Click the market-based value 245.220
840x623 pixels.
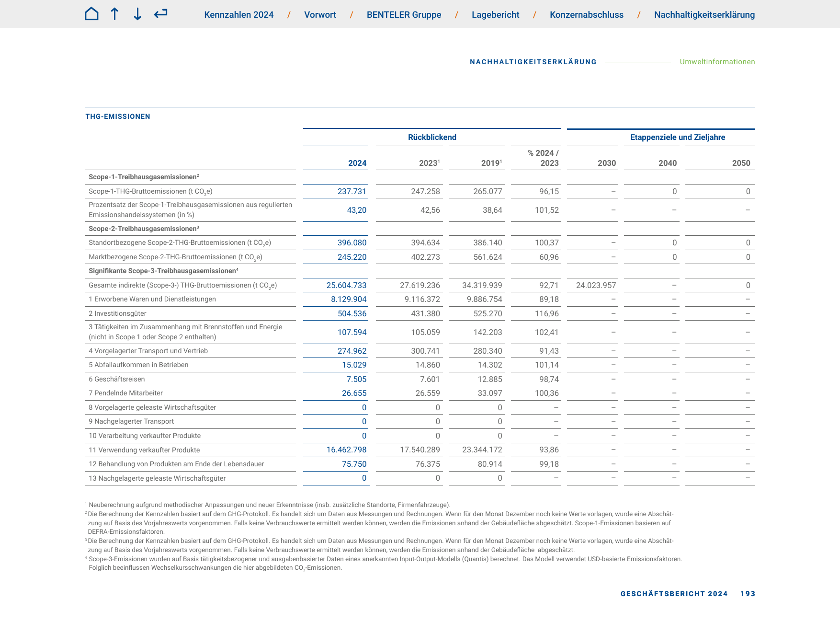tap(352, 257)
